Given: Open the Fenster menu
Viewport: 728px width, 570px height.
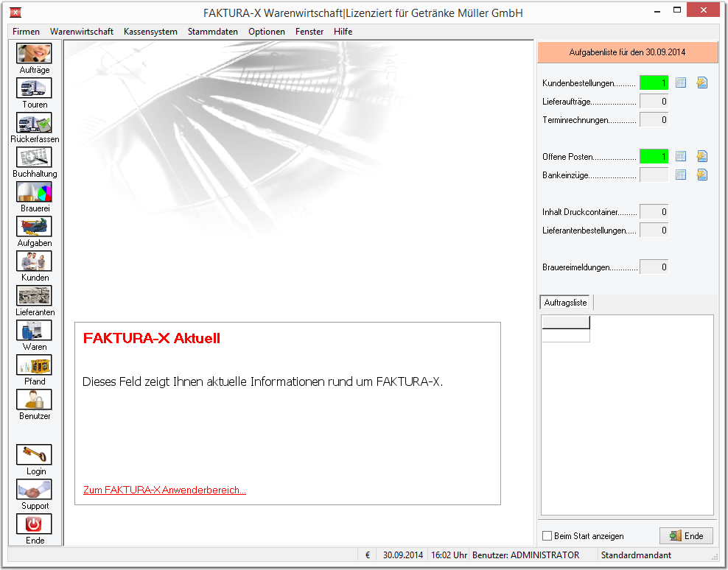Looking at the screenshot, I should (309, 32).
